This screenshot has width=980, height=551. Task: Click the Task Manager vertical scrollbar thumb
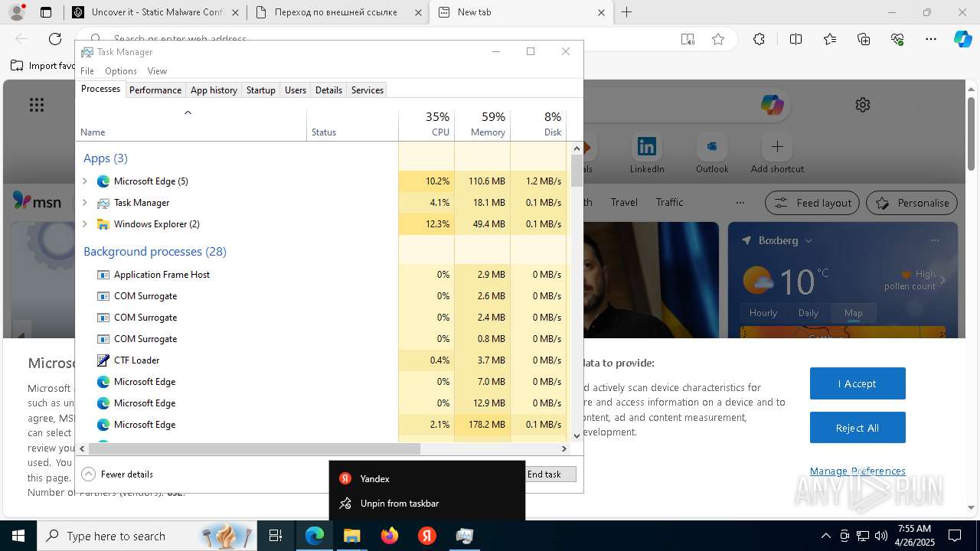[577, 171]
